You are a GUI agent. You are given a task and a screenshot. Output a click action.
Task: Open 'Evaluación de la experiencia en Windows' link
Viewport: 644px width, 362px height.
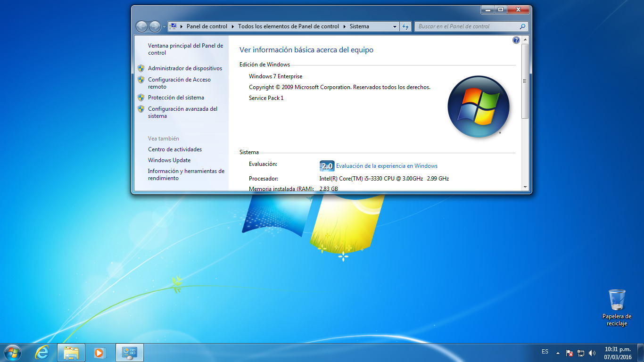387,166
